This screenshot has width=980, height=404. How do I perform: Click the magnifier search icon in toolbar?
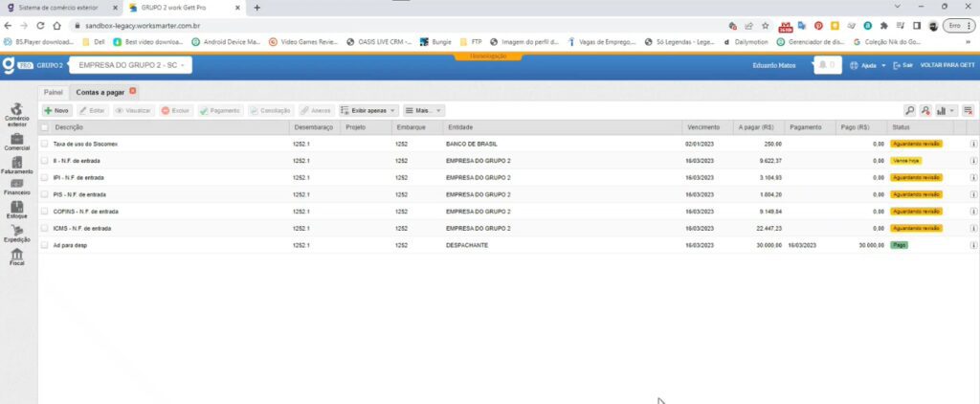[x=909, y=111]
